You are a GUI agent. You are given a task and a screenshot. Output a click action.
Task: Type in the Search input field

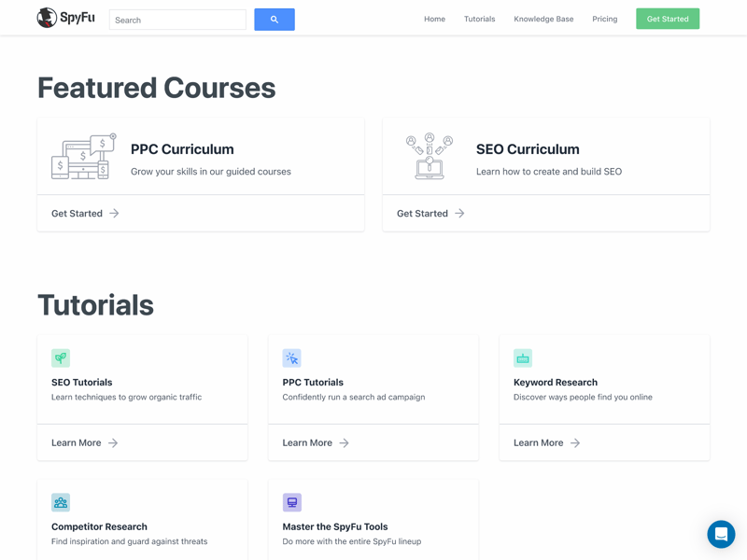[177, 20]
